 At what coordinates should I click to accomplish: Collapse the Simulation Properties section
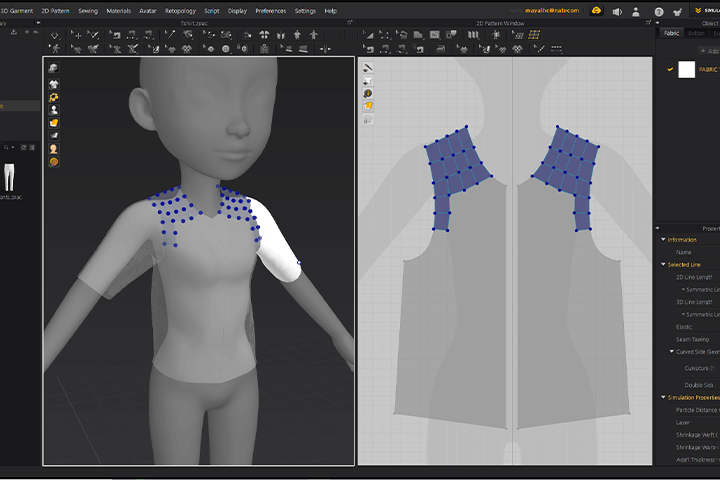663,397
